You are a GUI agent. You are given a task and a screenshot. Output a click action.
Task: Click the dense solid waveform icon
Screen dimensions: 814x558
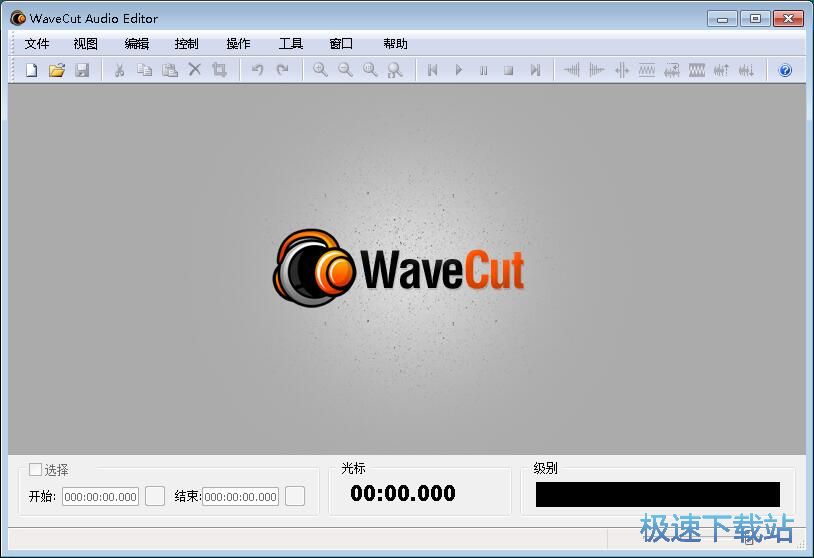[x=697, y=70]
